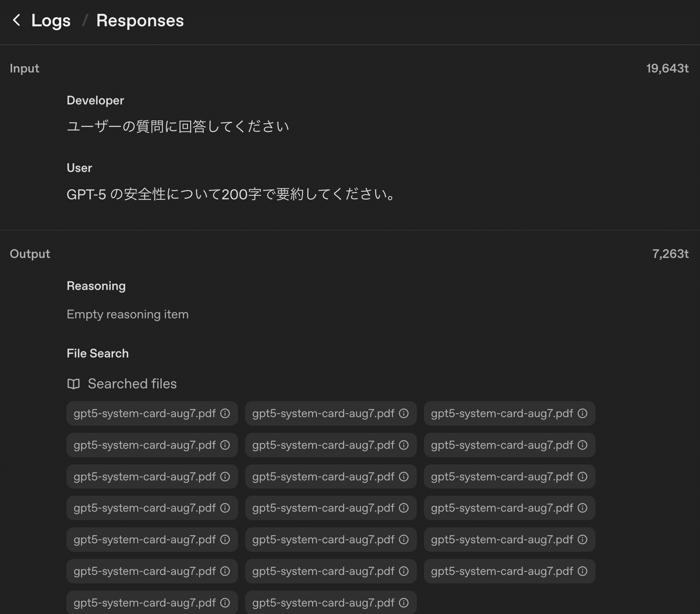Click the user message about GPT-5

click(231, 194)
